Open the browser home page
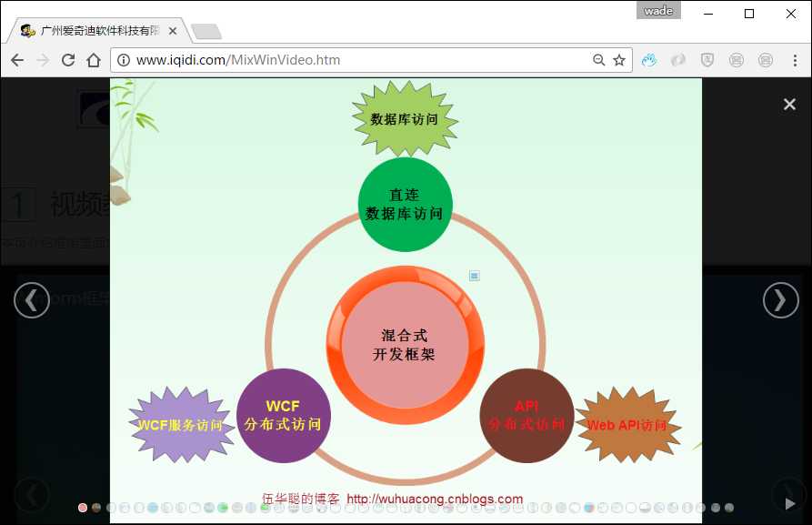The width and height of the screenshot is (812, 525). point(94,60)
